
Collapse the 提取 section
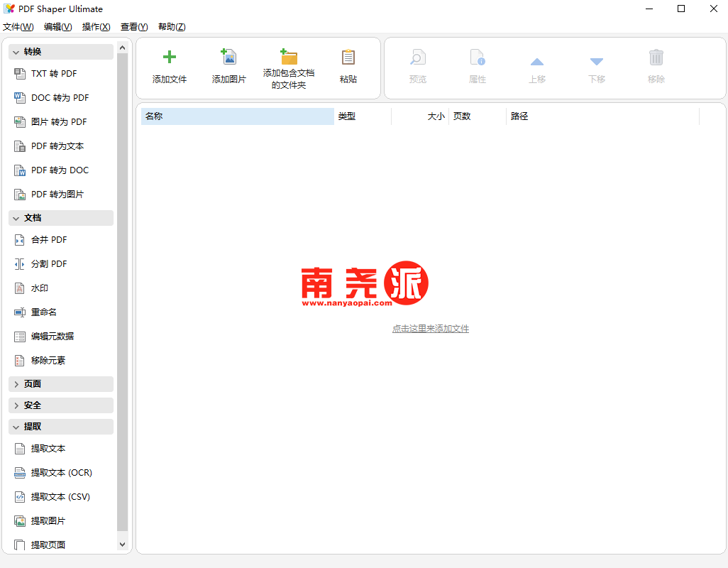pos(61,426)
